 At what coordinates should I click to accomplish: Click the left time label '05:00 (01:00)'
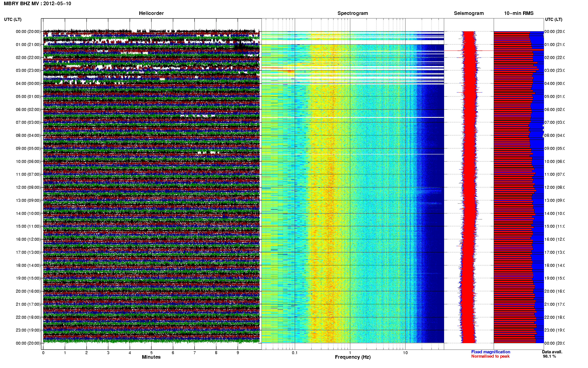[x=28, y=96]
